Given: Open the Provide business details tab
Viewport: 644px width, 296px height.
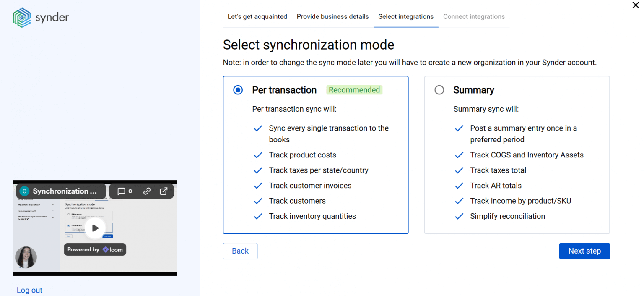Looking at the screenshot, I should point(332,16).
